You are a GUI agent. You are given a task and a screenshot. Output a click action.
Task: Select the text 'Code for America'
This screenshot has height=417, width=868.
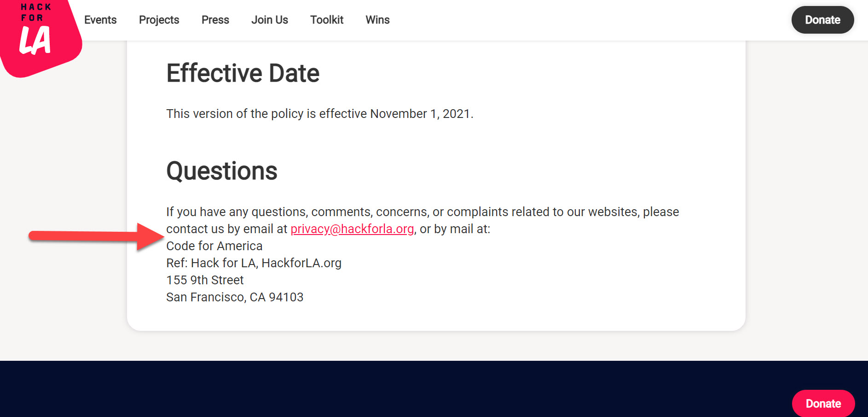[214, 246]
